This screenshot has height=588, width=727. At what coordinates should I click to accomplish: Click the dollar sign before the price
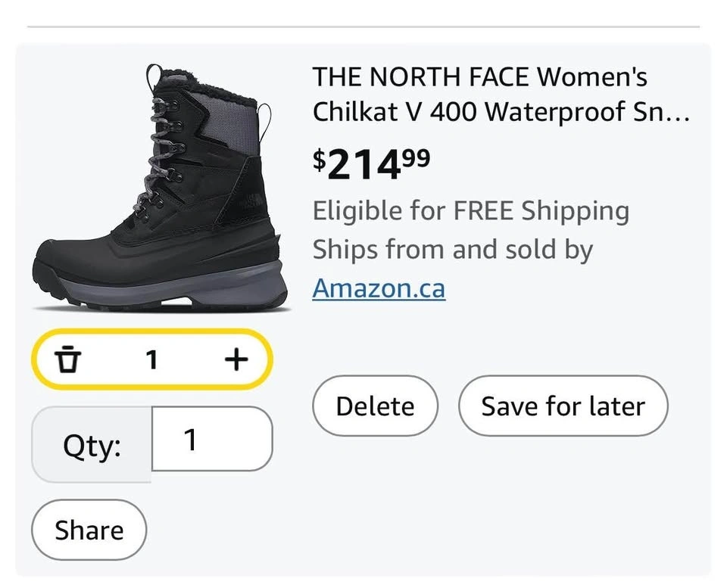coord(320,159)
